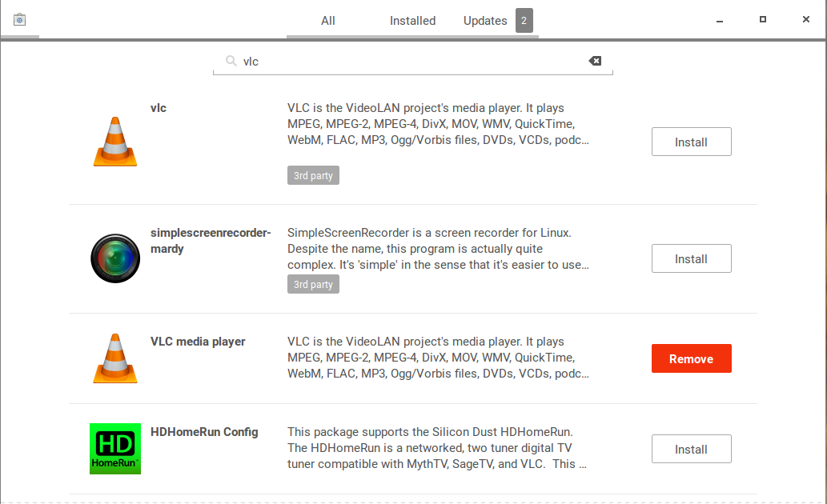
Task: Click the HDHomeRun green logo icon
Action: tap(115, 449)
